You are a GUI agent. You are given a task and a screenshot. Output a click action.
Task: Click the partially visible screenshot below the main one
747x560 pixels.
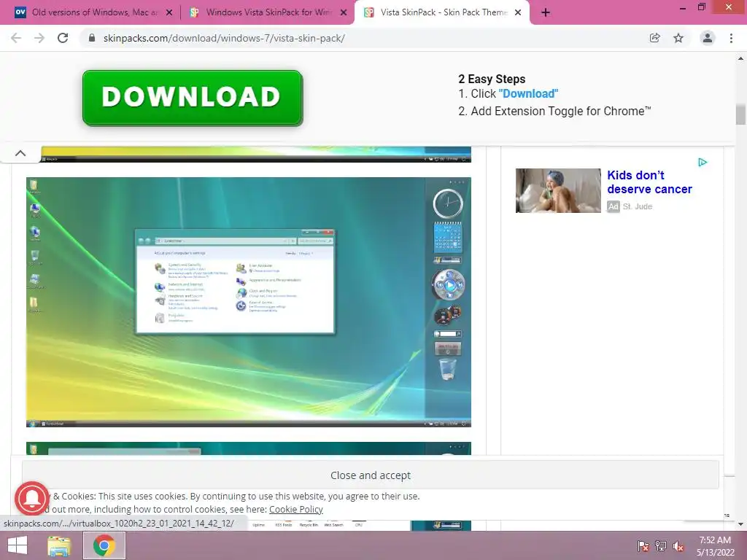249,448
